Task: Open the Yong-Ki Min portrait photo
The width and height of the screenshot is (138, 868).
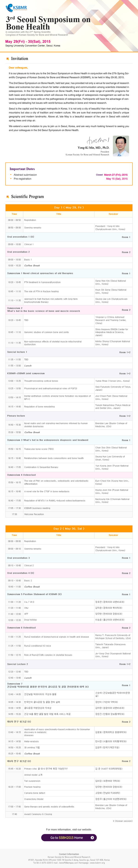Action: point(121,146)
